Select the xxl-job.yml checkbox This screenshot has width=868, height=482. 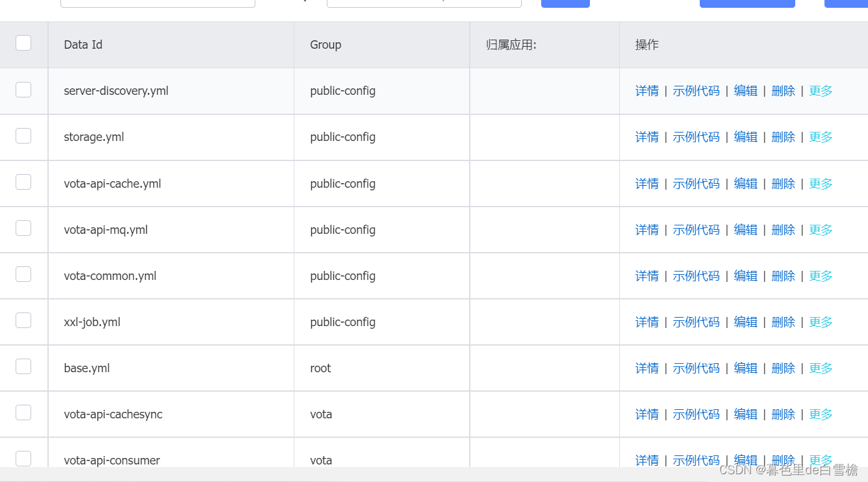pyautogui.click(x=23, y=320)
